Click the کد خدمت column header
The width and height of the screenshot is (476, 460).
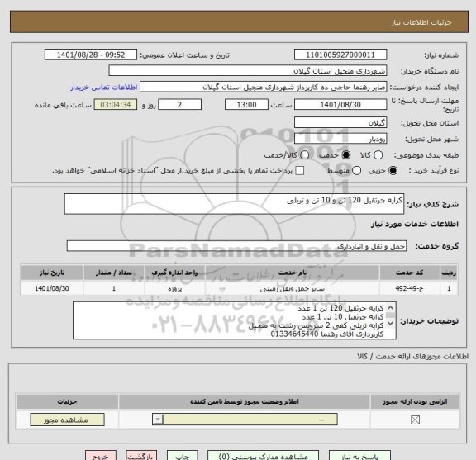[410, 273]
